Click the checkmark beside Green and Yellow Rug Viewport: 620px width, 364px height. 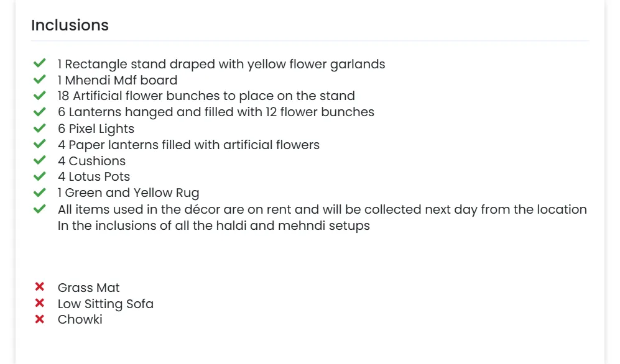(40, 193)
